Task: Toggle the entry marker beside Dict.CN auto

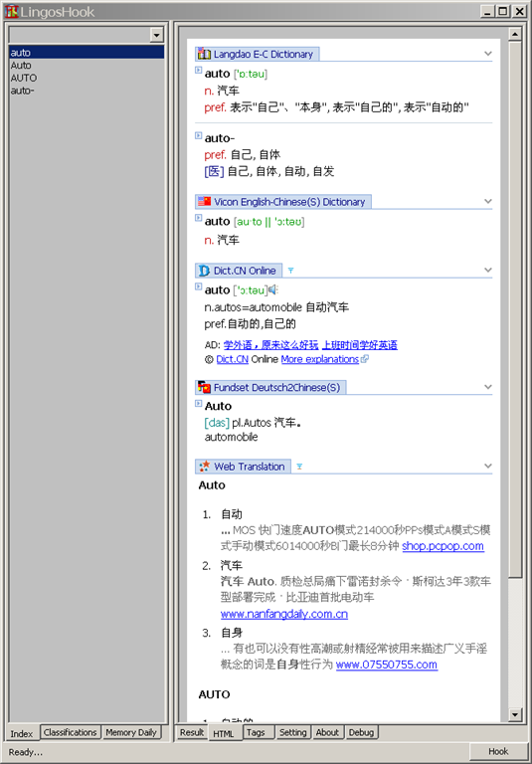Action: tap(198, 286)
